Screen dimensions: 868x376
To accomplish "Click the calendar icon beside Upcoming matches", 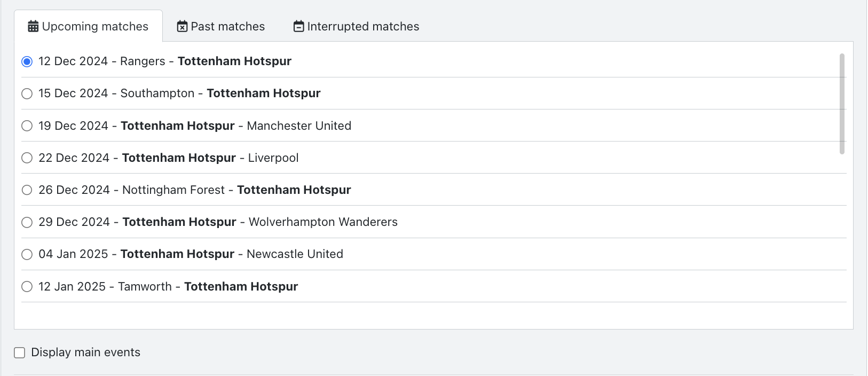I will (x=33, y=26).
